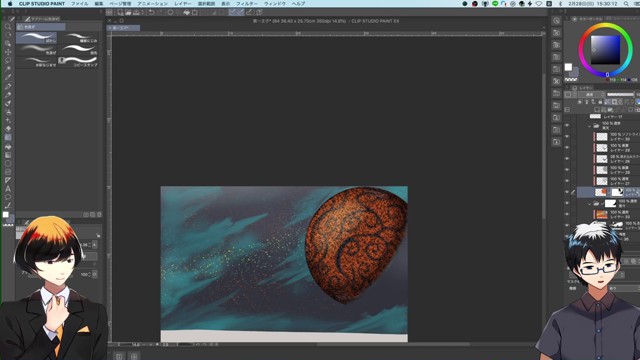Click the Clear circle icon in command bar

pos(170,12)
